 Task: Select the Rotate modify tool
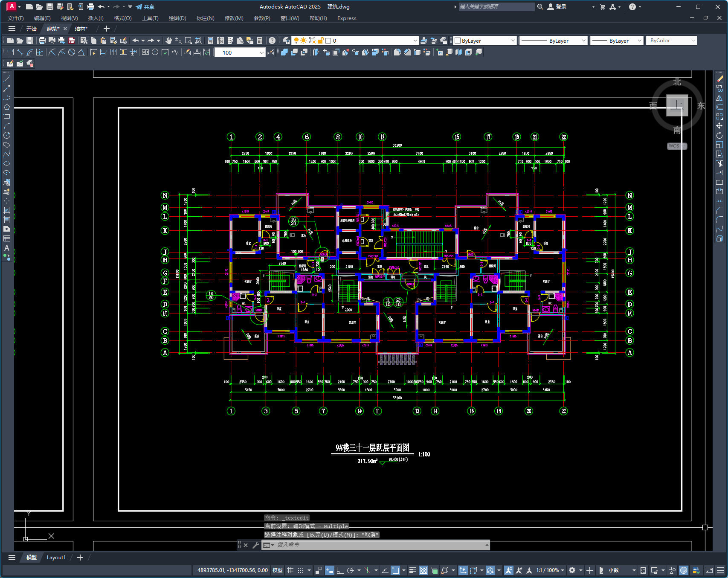click(719, 135)
